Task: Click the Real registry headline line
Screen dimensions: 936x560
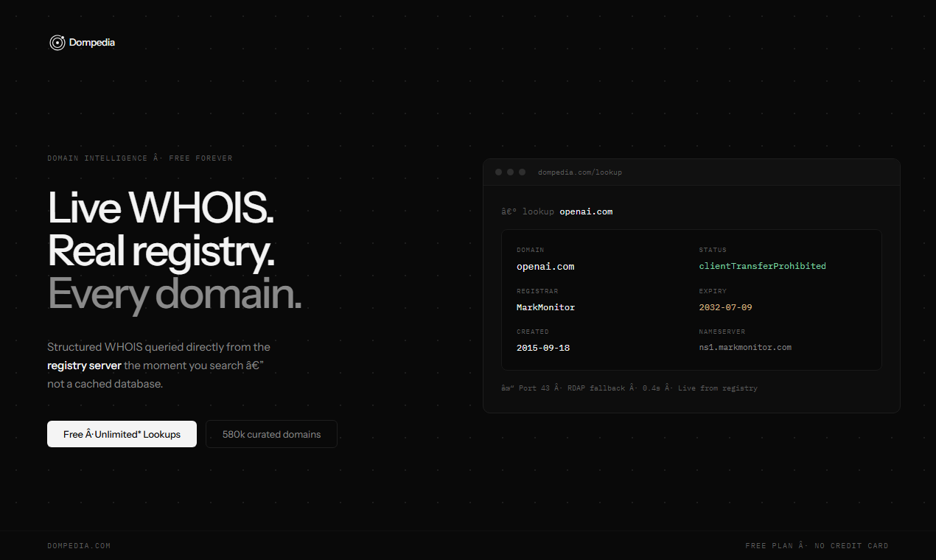Action: 161,251
